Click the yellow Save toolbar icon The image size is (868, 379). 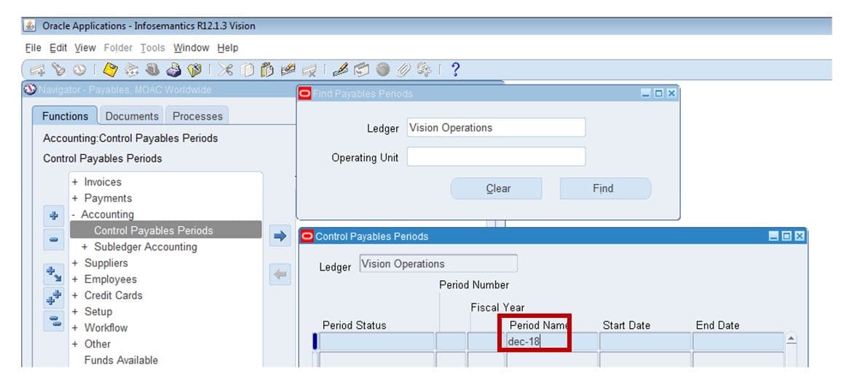click(x=111, y=70)
